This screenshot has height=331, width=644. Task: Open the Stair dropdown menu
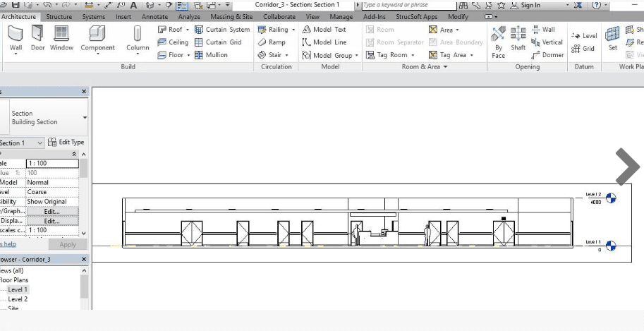pos(288,55)
